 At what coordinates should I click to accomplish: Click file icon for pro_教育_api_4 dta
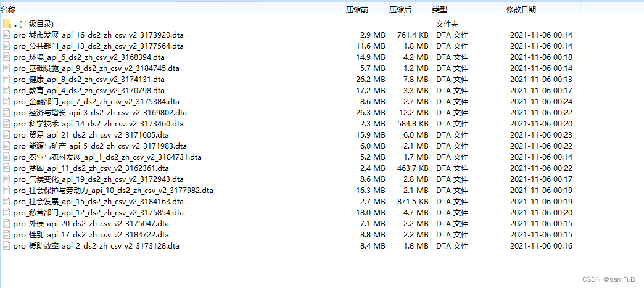[6, 91]
